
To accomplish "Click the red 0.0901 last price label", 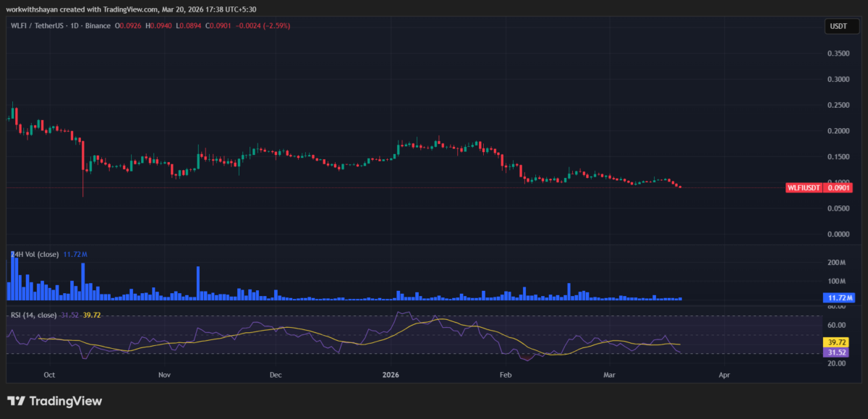I will [x=838, y=187].
